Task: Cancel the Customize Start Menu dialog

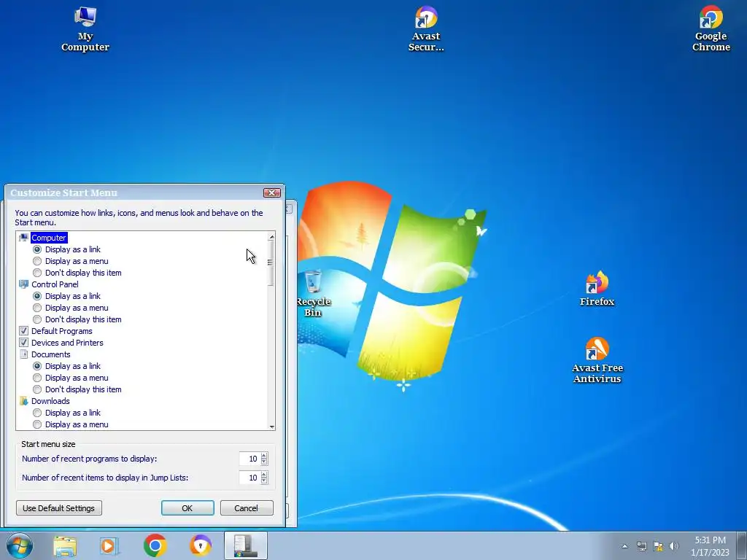Action: (x=247, y=508)
